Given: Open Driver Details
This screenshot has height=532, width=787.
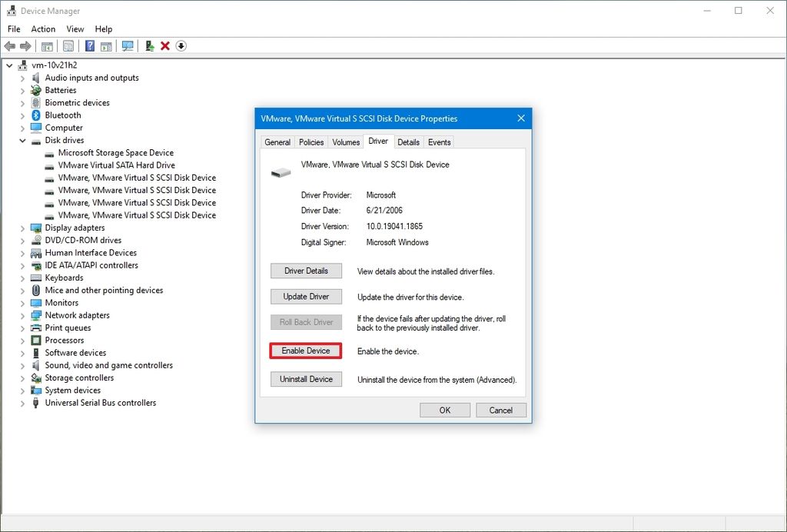Looking at the screenshot, I should [306, 271].
